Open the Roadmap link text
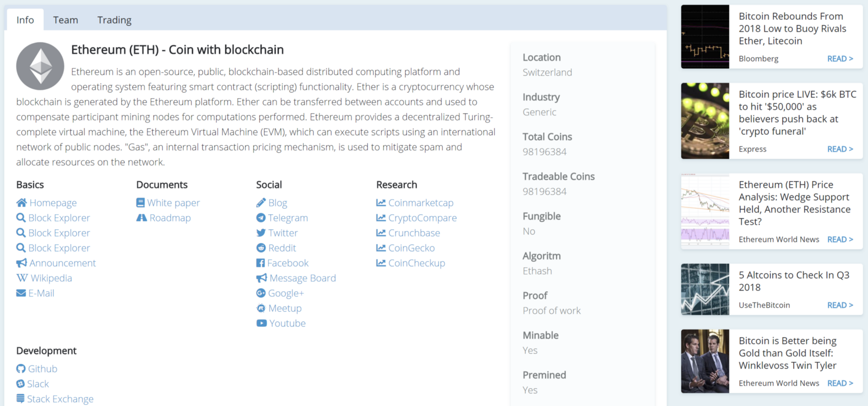Image resolution: width=868 pixels, height=406 pixels. point(170,218)
